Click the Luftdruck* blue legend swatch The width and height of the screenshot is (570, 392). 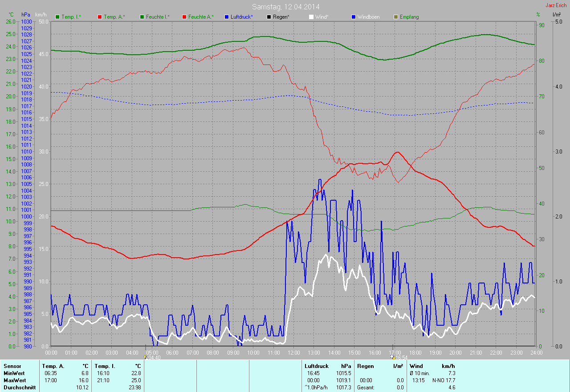pos(227,17)
